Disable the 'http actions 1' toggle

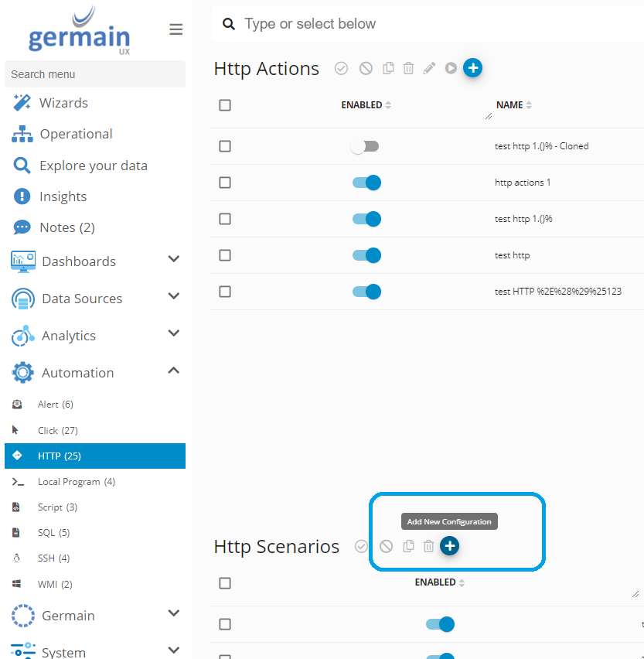pos(366,183)
